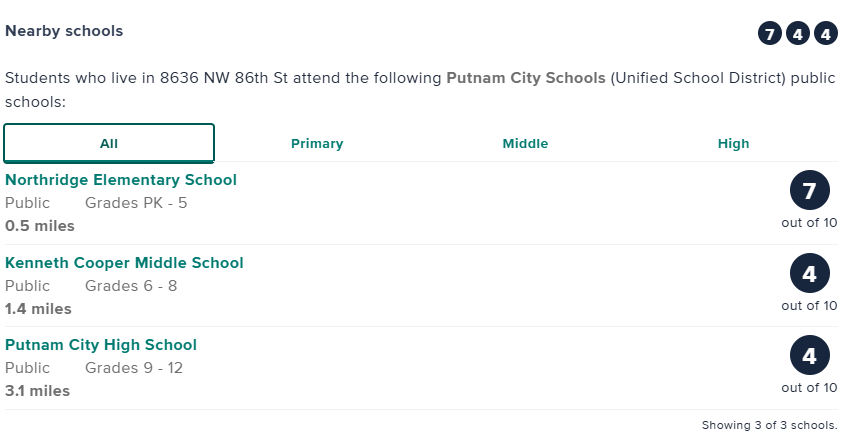Visit the Putnam City High School page
This screenshot has height=438, width=845.
click(101, 345)
